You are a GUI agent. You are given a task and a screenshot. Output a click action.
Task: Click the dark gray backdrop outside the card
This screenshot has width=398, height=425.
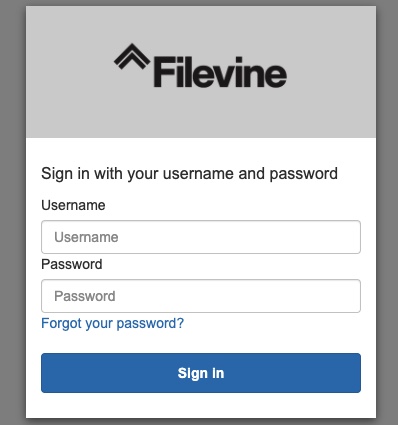click(x=13, y=213)
